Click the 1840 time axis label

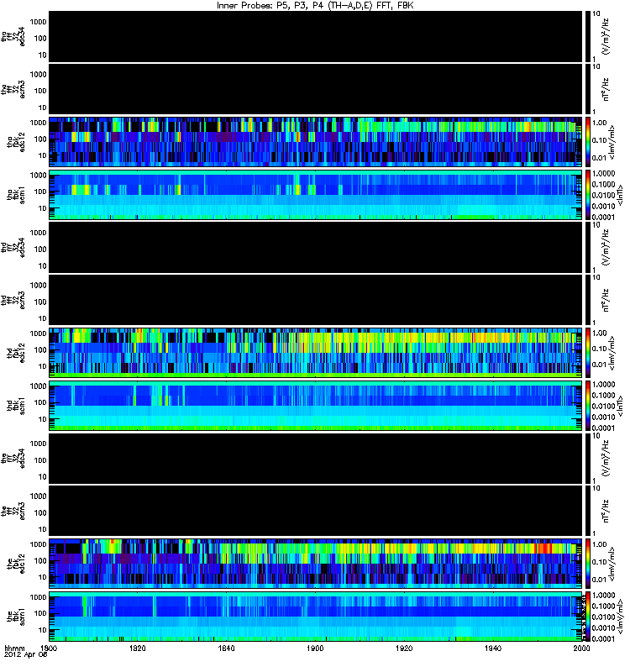(x=226, y=648)
